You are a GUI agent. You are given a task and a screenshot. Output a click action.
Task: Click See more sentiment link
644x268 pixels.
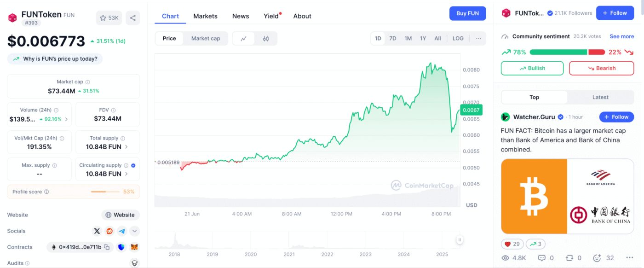621,36
